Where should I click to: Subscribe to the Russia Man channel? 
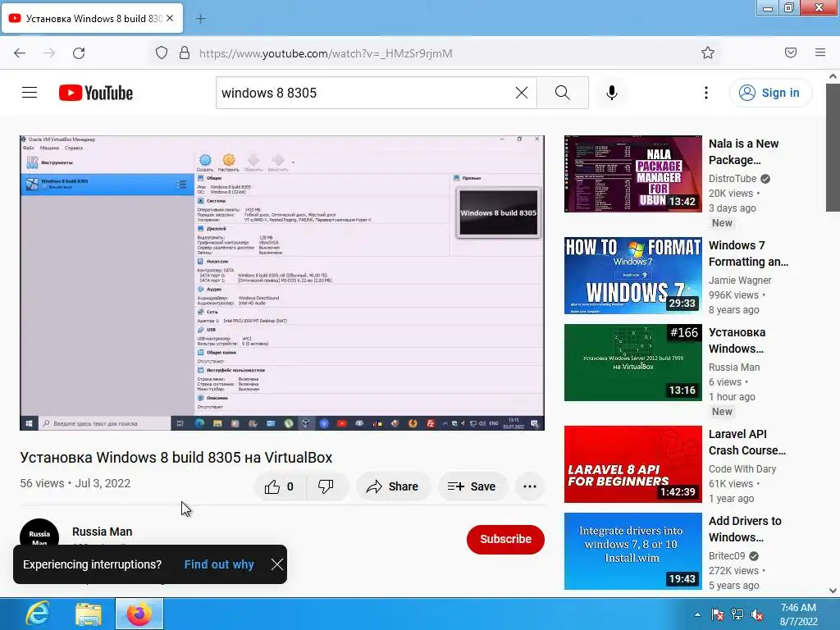coord(505,539)
